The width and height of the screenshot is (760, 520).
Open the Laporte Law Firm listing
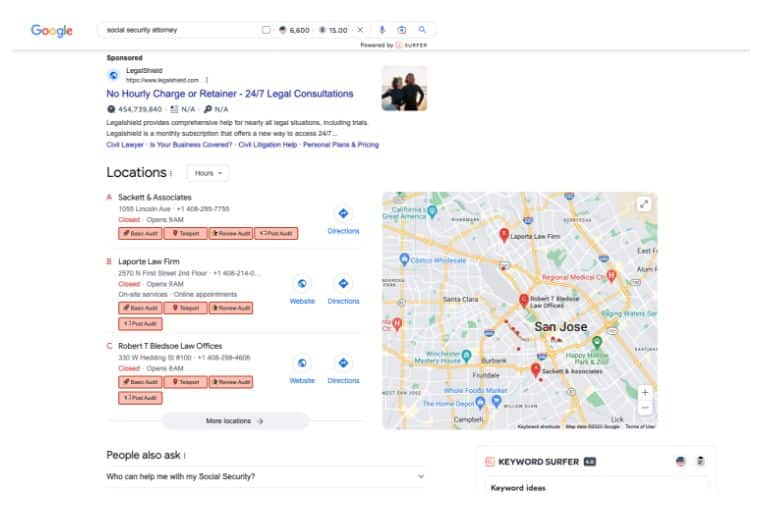pos(149,261)
